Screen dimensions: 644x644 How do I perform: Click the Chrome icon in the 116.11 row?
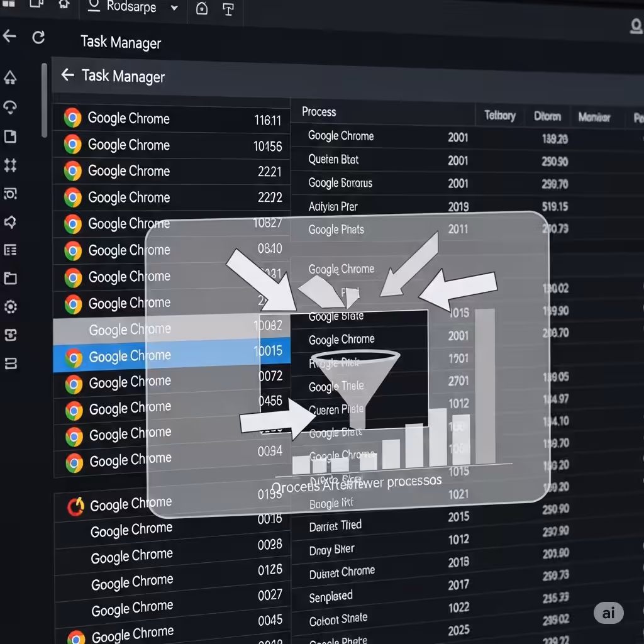[72, 118]
